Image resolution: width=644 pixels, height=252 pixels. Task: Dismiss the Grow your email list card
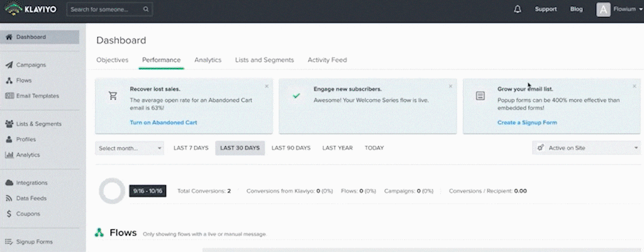(635, 86)
